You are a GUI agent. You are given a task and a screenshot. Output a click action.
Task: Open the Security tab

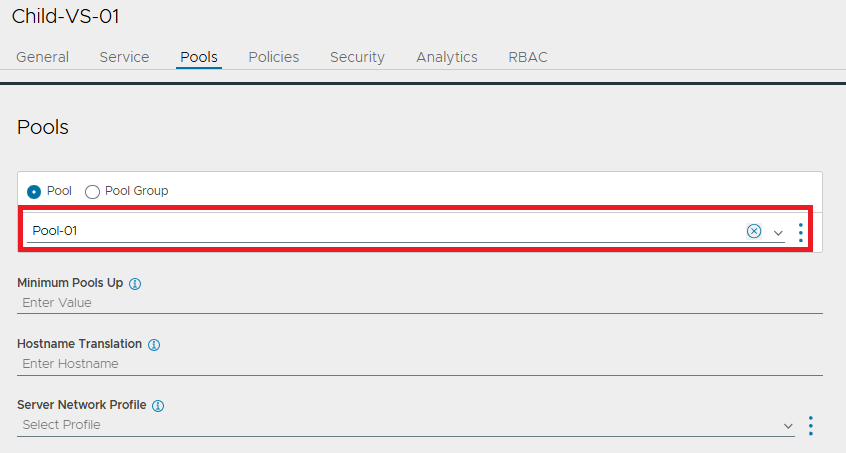pyautogui.click(x=357, y=57)
